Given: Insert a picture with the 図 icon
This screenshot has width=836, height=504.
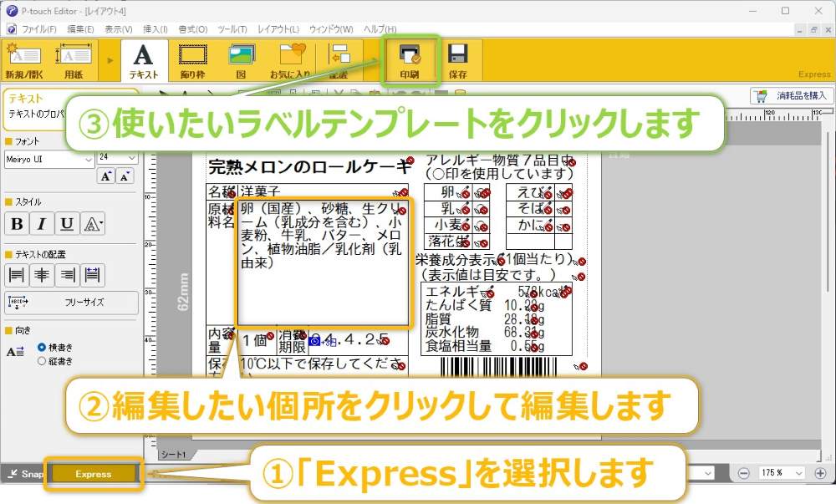Looking at the screenshot, I should pos(241,59).
